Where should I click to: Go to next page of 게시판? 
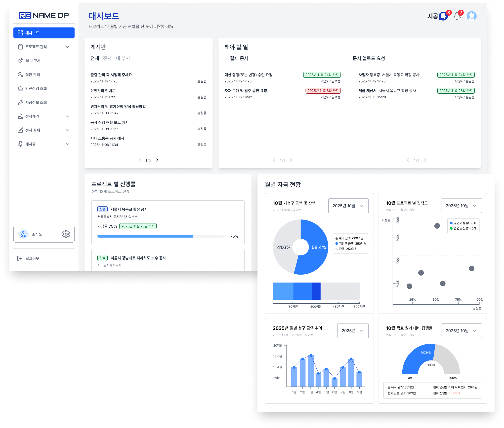click(157, 160)
